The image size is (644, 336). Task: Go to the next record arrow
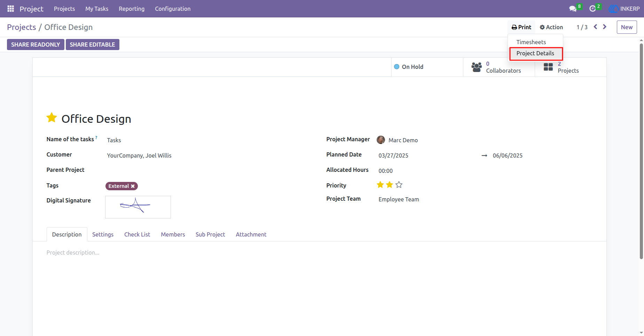[605, 27]
